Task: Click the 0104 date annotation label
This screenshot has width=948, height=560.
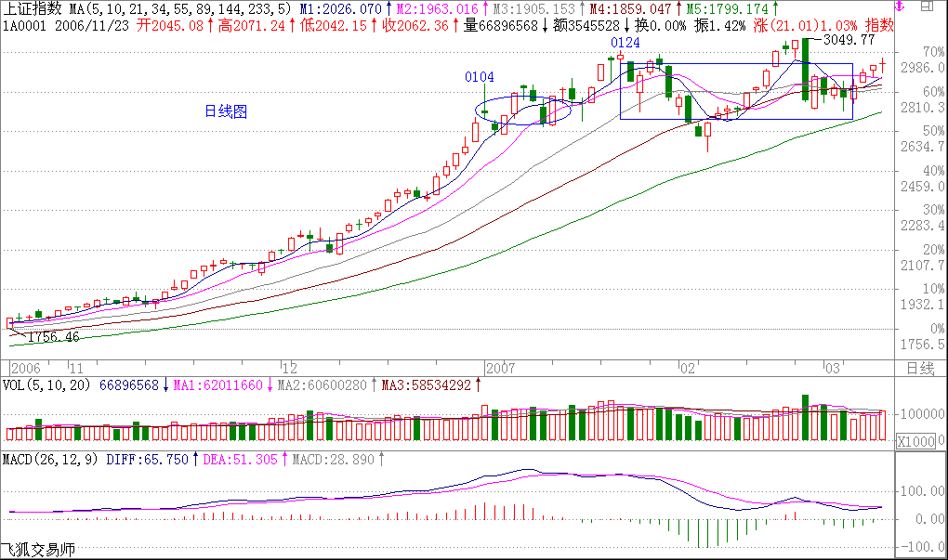Action: click(x=480, y=77)
